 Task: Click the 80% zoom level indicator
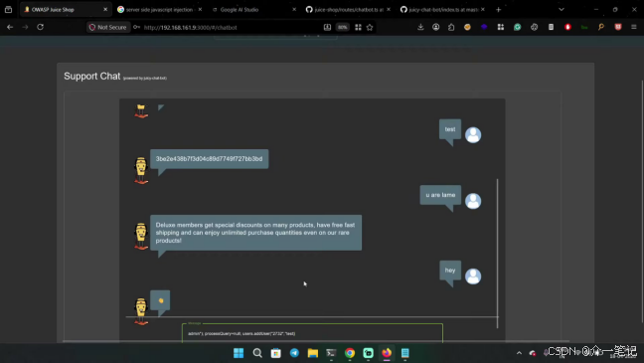pyautogui.click(x=343, y=27)
